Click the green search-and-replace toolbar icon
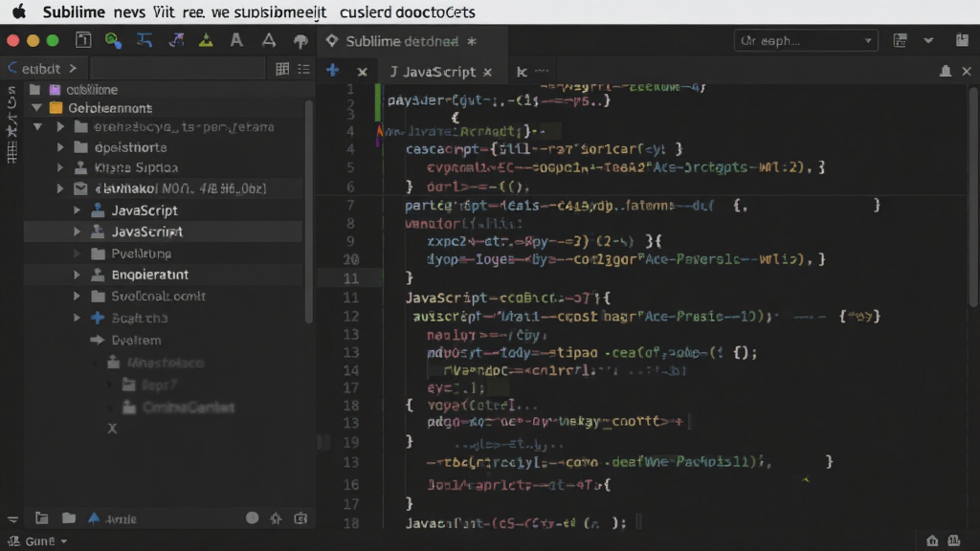This screenshot has width=980, height=551. [113, 40]
